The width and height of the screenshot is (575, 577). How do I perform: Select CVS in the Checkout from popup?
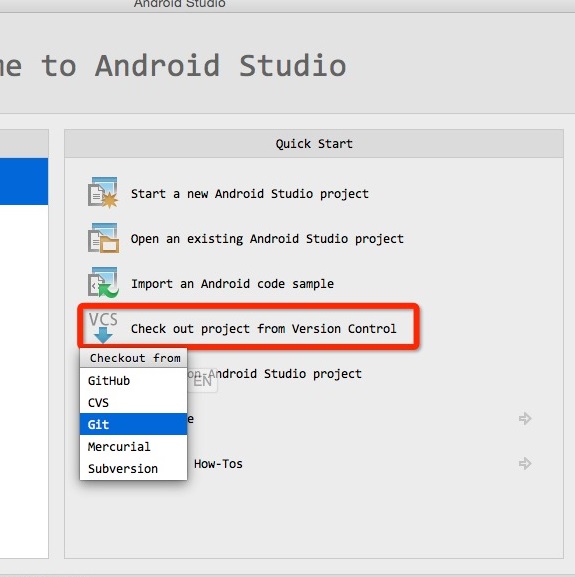[x=134, y=403]
